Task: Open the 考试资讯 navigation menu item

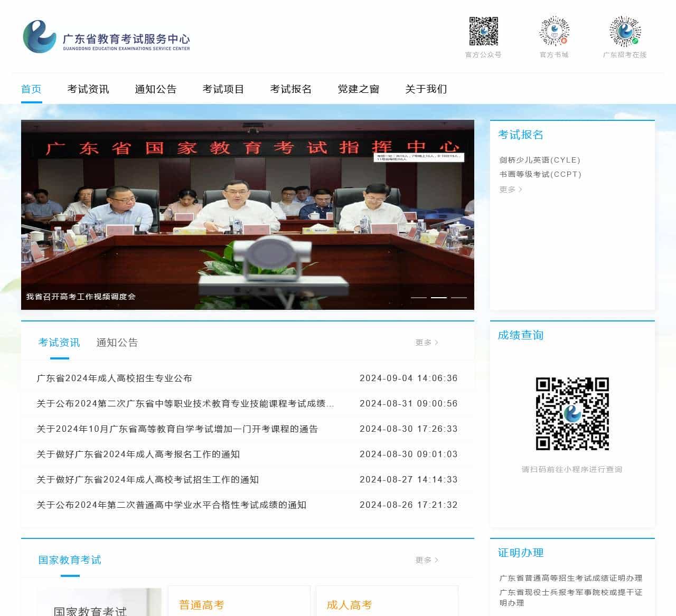Action: pos(88,89)
